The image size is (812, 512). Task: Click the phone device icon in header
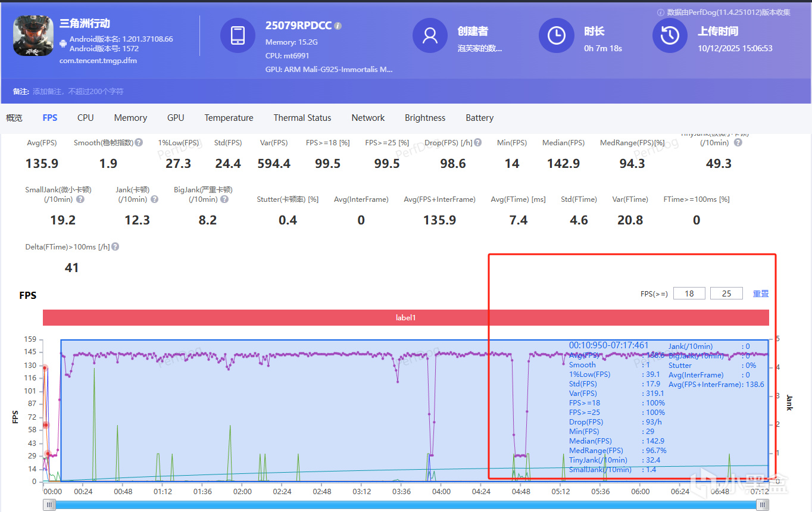point(238,35)
